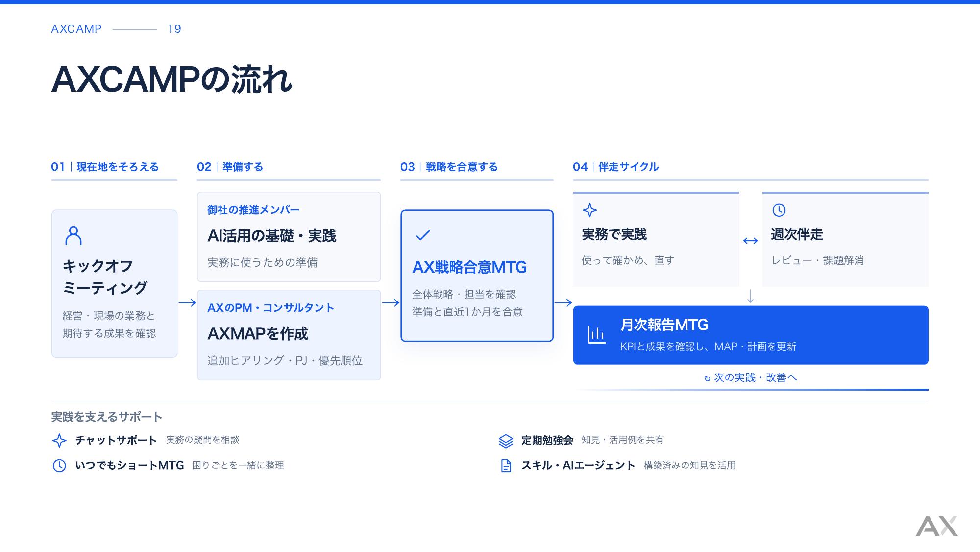Screen dimensions: 980x552
Task: Click the 御社の推進メンバー label
Action: 253,210
